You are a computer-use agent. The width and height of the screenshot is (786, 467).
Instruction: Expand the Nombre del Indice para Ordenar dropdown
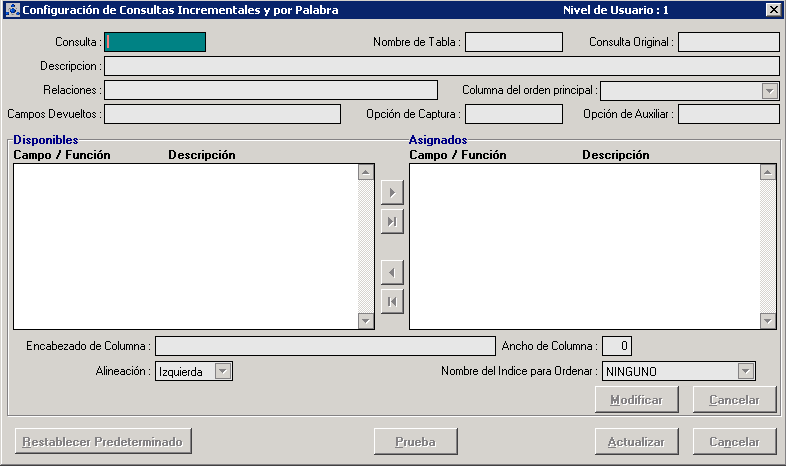[745, 371]
